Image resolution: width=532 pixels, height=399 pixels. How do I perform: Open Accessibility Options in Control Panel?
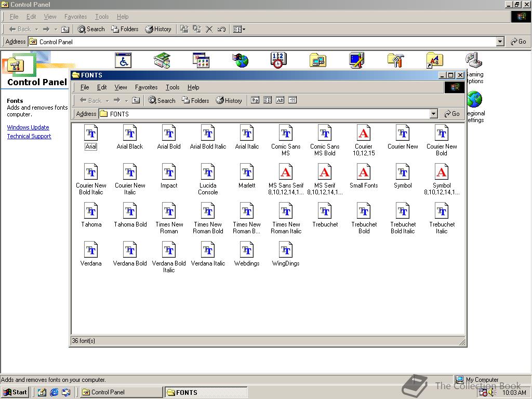point(123,60)
